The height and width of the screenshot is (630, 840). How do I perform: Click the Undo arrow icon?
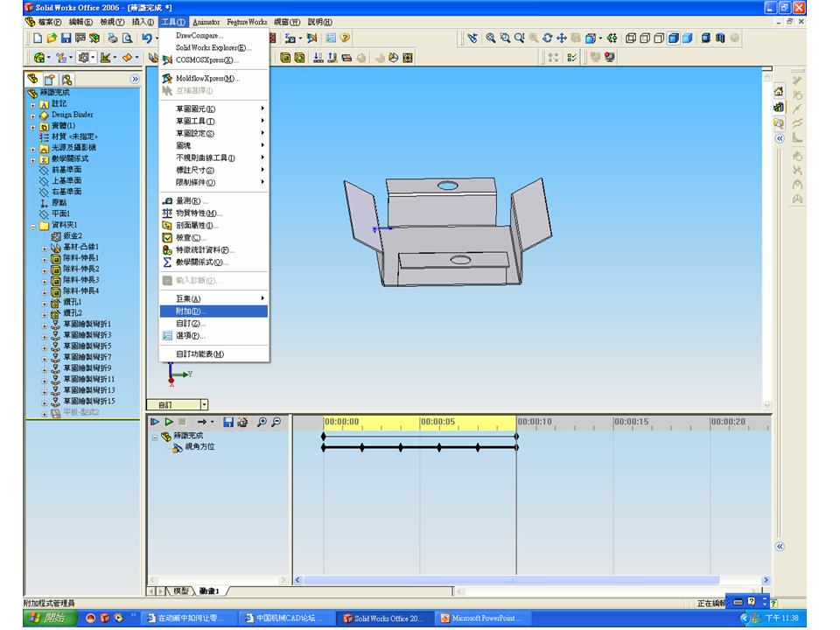(147, 38)
